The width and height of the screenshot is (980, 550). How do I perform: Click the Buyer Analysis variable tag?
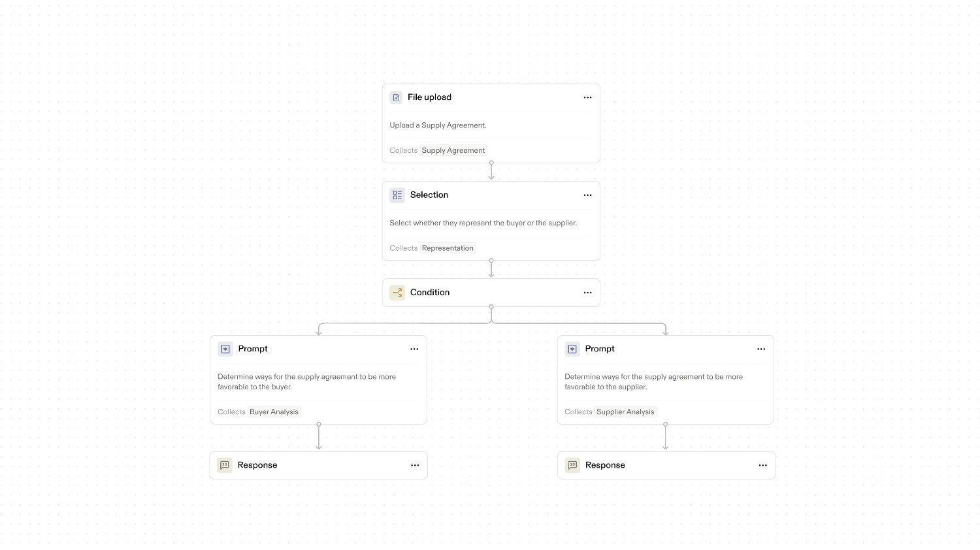[274, 412]
